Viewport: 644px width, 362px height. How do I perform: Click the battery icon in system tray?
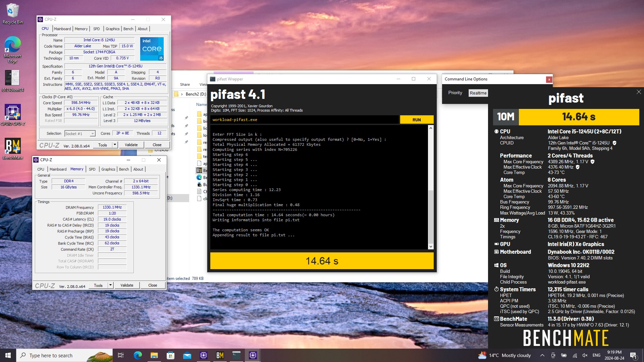564,355
